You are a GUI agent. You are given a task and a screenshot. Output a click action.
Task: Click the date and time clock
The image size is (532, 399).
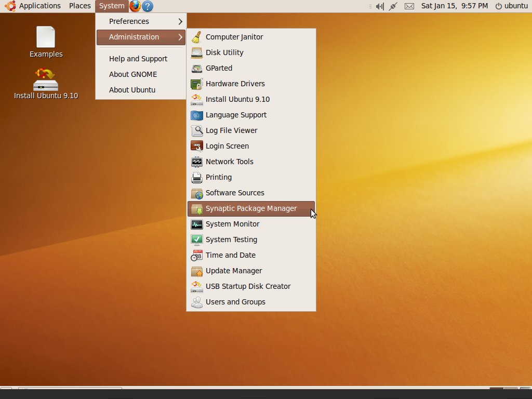[454, 6]
